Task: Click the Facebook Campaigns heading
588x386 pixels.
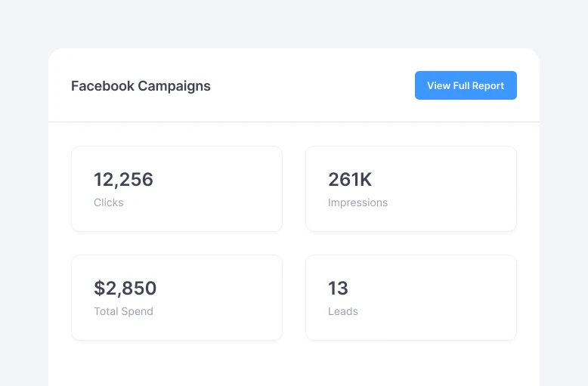Action: point(141,86)
